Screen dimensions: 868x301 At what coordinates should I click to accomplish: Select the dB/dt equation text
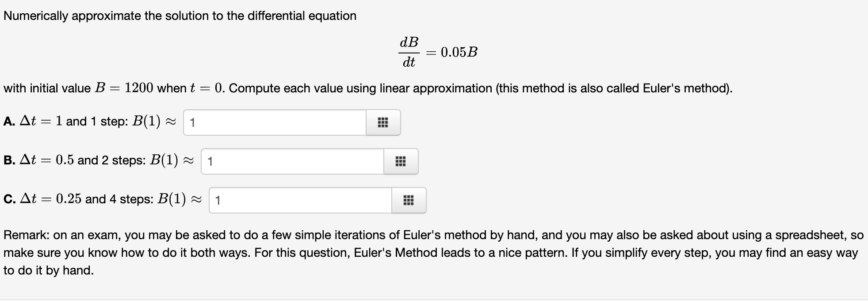click(x=439, y=52)
